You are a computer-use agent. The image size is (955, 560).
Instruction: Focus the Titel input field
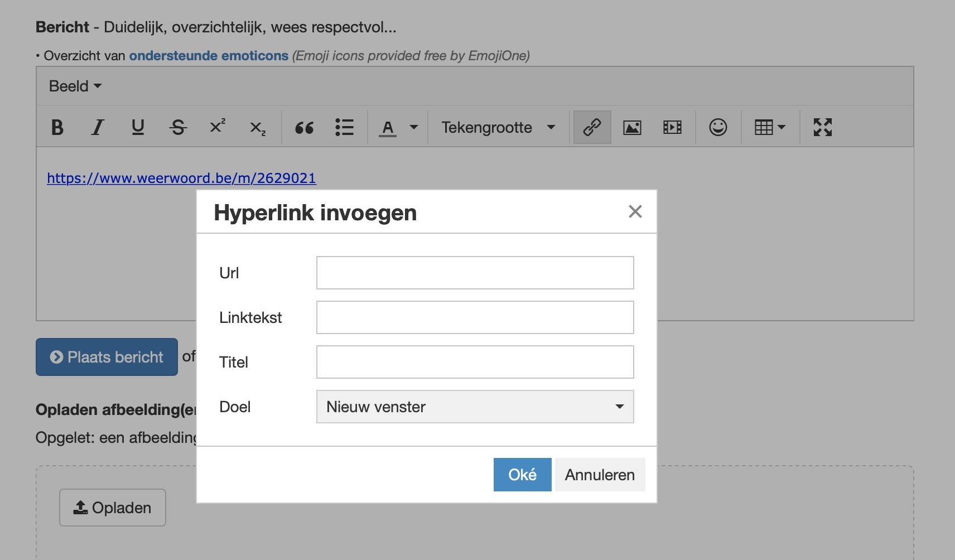point(475,362)
